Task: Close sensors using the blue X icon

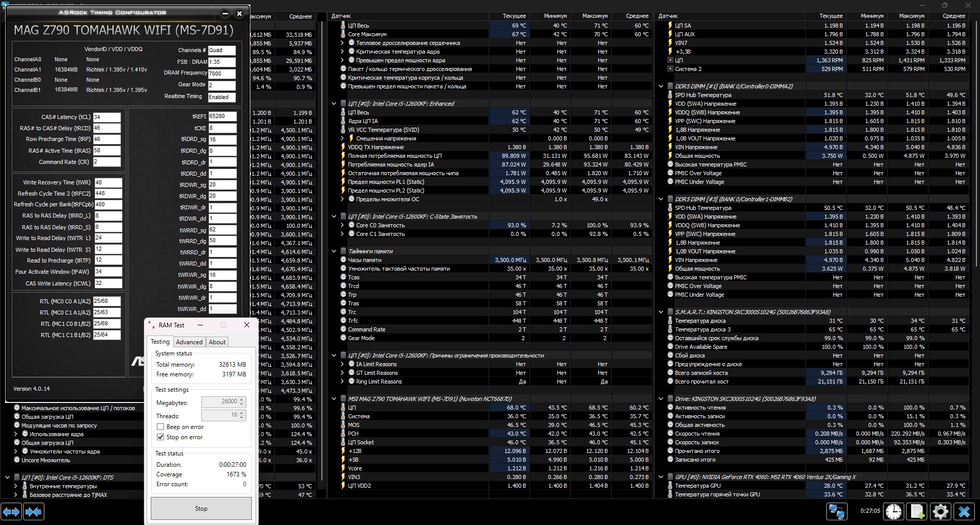Action: pos(964,511)
